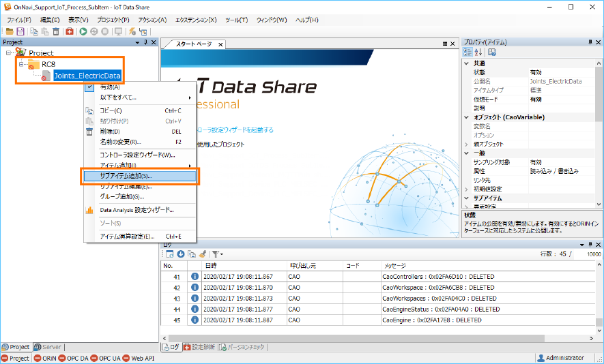604x364 pixels.
Task: Click the categorized view icon in properties panel
Action: click(x=468, y=52)
